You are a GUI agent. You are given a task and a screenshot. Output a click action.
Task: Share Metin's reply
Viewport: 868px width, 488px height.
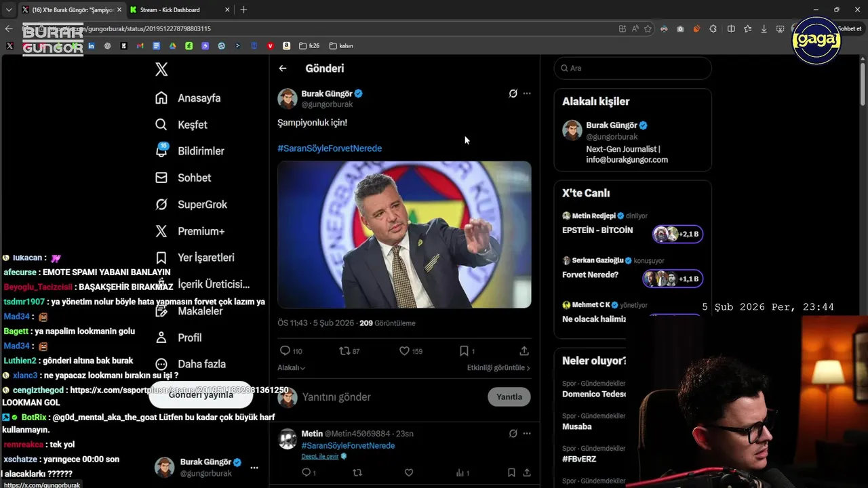coord(526,472)
